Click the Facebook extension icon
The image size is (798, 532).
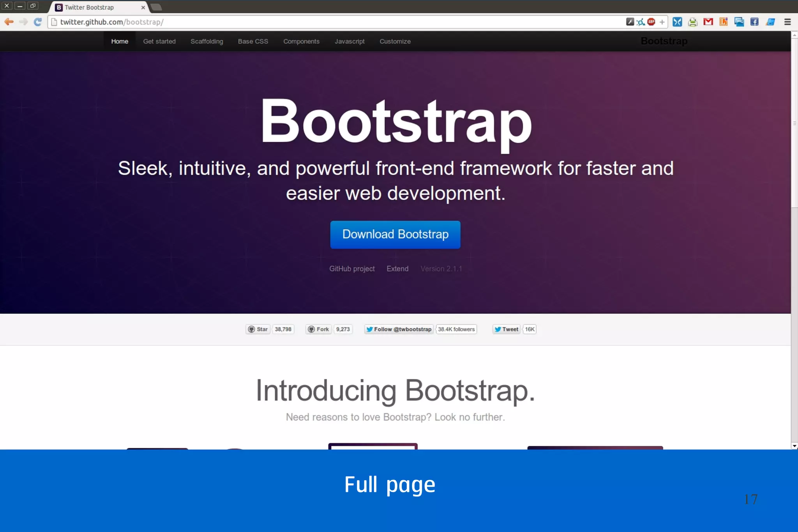click(x=754, y=22)
